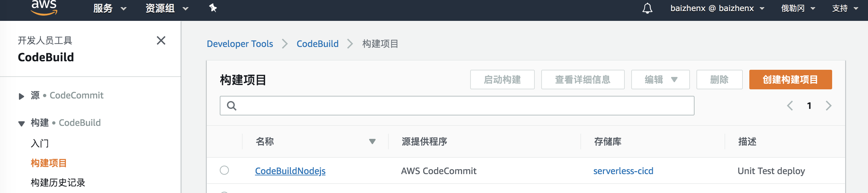
Task: Go to next page arrow in pagination
Action: coord(829,106)
